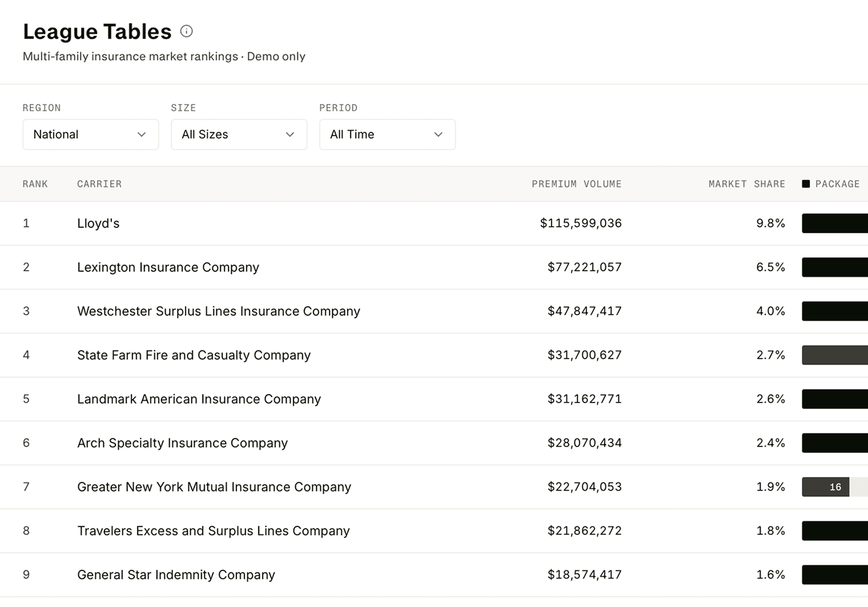
Task: Click State Farm Fire and Casualty Company
Action: pyautogui.click(x=194, y=355)
